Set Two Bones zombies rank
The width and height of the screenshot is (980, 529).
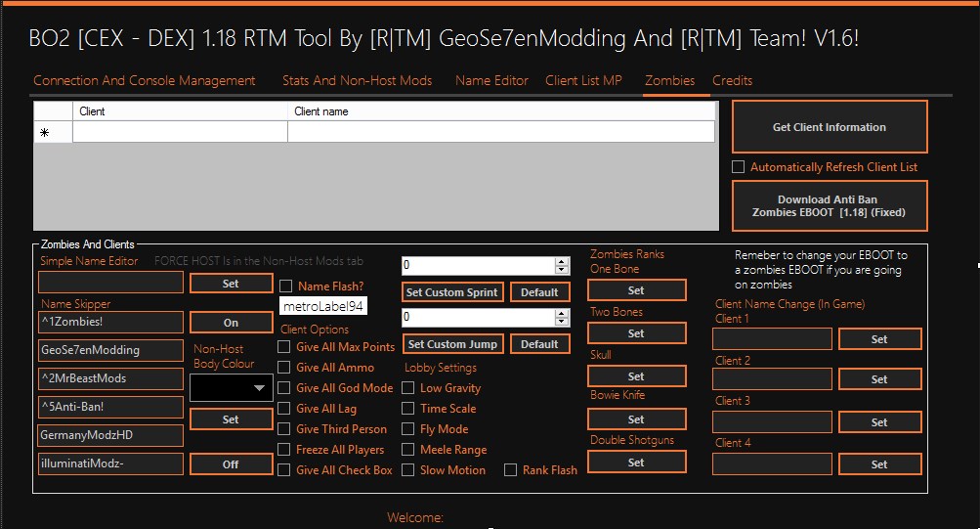[636, 333]
